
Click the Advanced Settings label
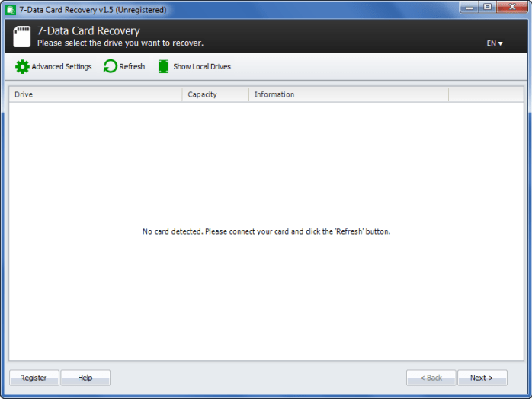click(62, 66)
